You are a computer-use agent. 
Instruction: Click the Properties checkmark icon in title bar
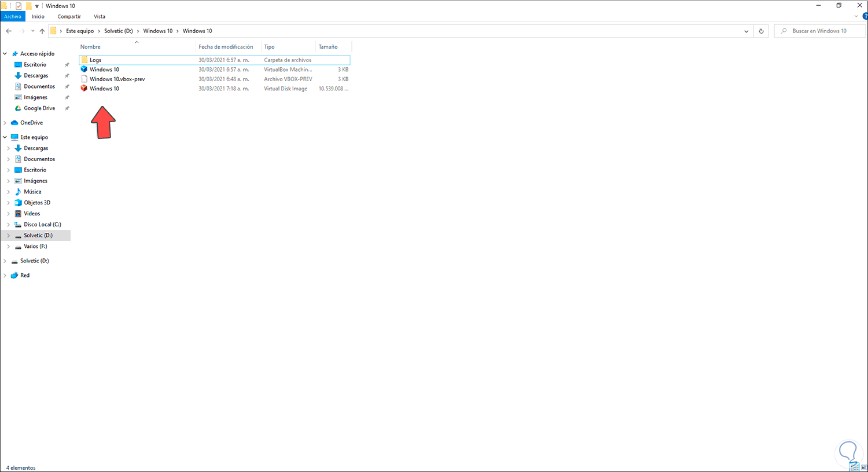point(19,6)
